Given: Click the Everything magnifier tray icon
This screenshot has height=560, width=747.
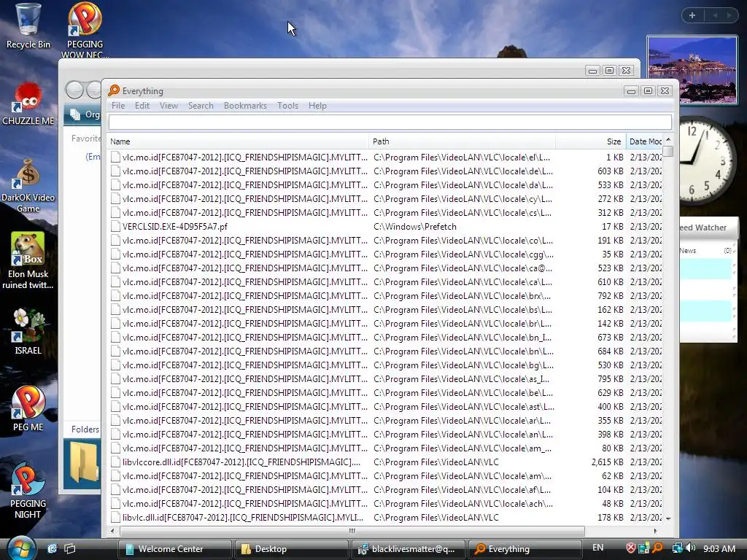Looking at the screenshot, I should (658, 548).
